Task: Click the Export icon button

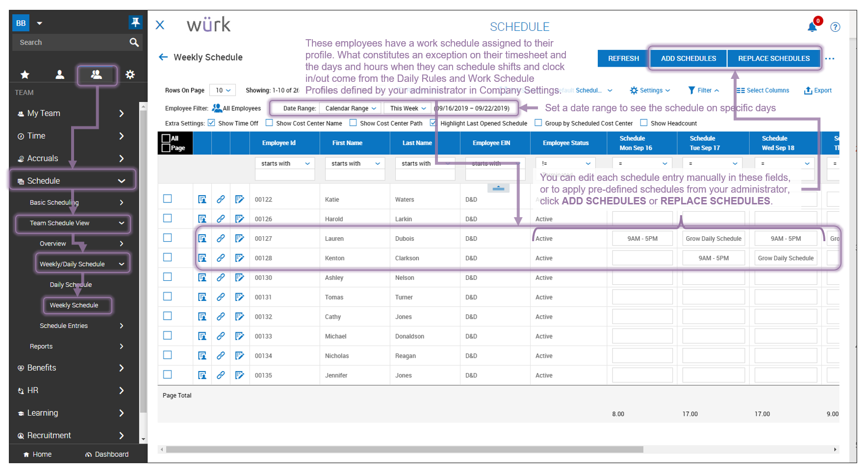Action: [x=818, y=91]
